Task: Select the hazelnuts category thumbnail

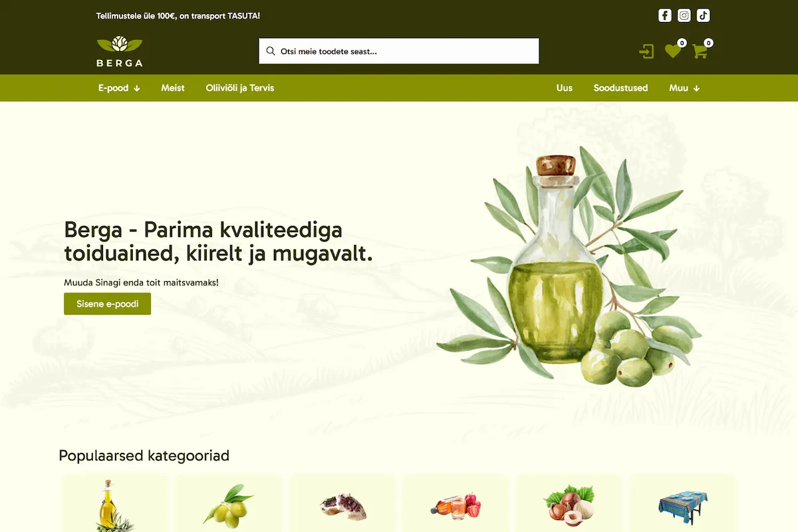Action: pos(569,503)
